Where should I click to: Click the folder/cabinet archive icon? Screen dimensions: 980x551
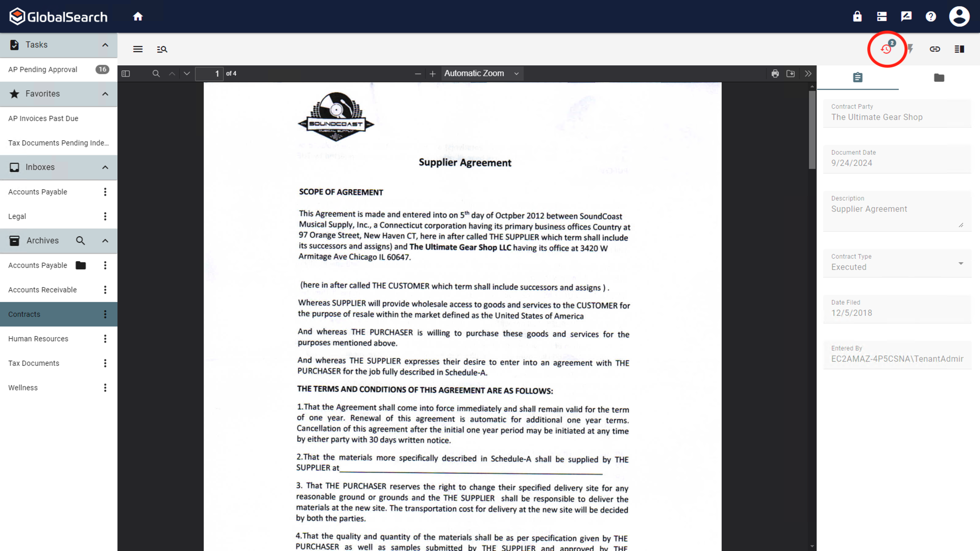tap(939, 77)
